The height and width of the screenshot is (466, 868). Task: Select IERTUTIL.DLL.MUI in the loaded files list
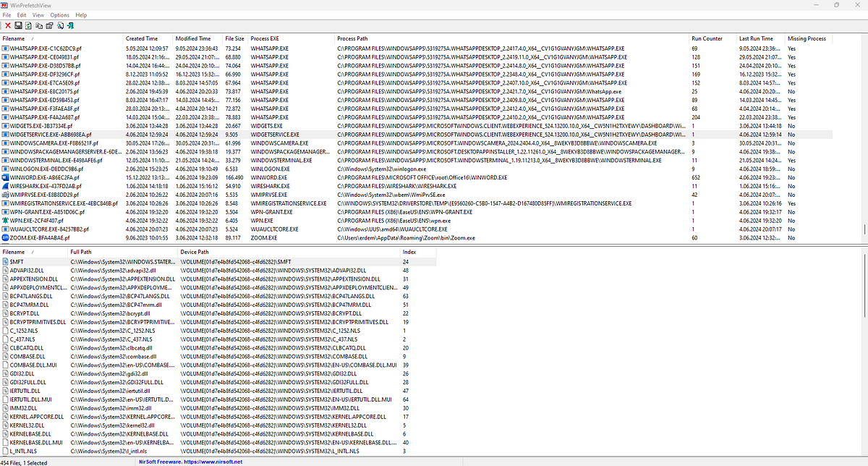31,399
